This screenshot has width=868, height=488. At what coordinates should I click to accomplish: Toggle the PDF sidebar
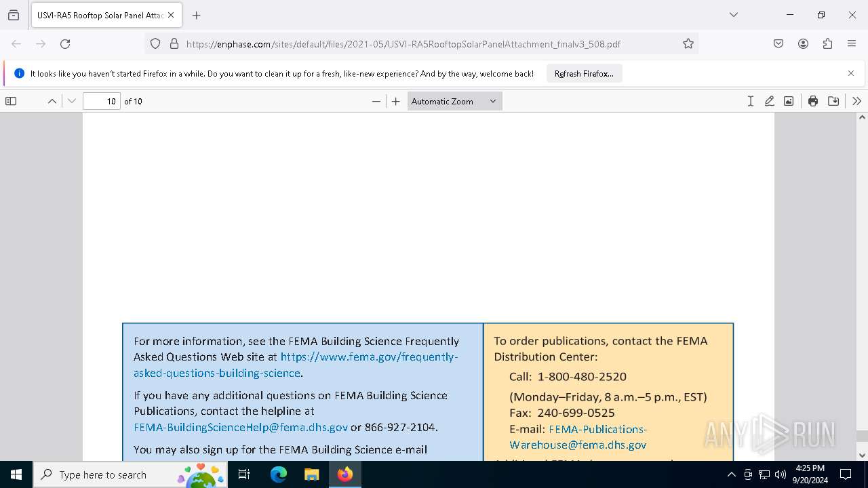coord(11,101)
